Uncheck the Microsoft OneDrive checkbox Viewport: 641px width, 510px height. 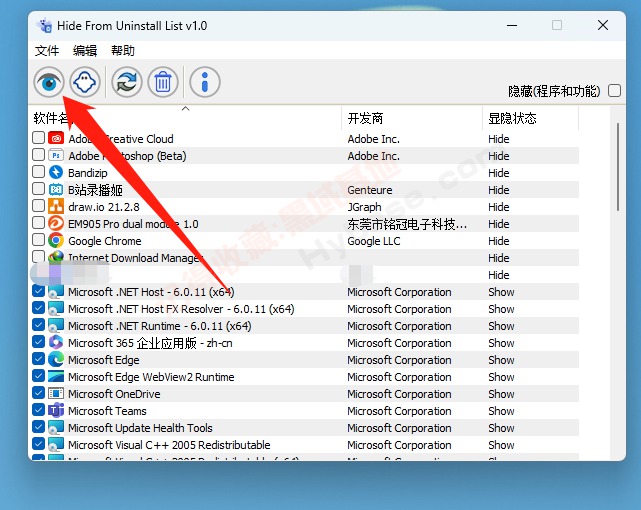[38, 393]
